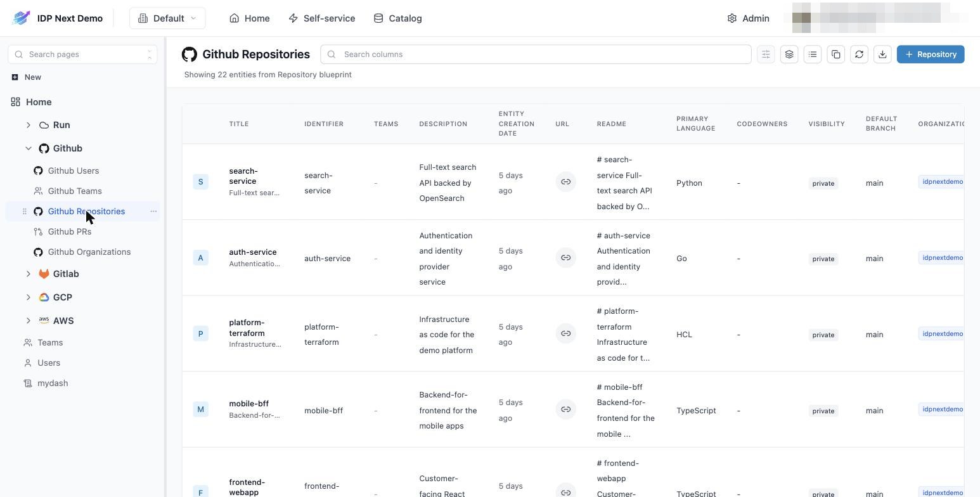980x497 pixels.
Task: Refresh the table with the reload icon
Action: 859,55
